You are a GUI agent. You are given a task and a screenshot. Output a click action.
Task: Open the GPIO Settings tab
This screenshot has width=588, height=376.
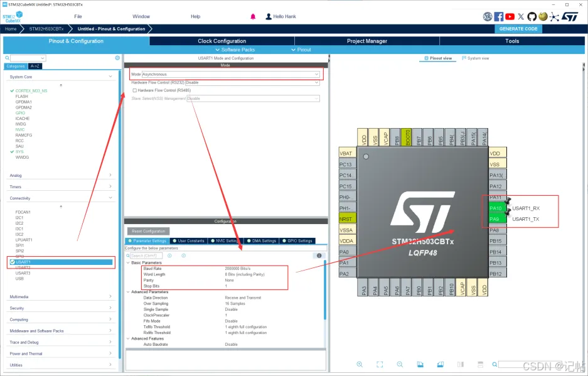click(x=297, y=241)
